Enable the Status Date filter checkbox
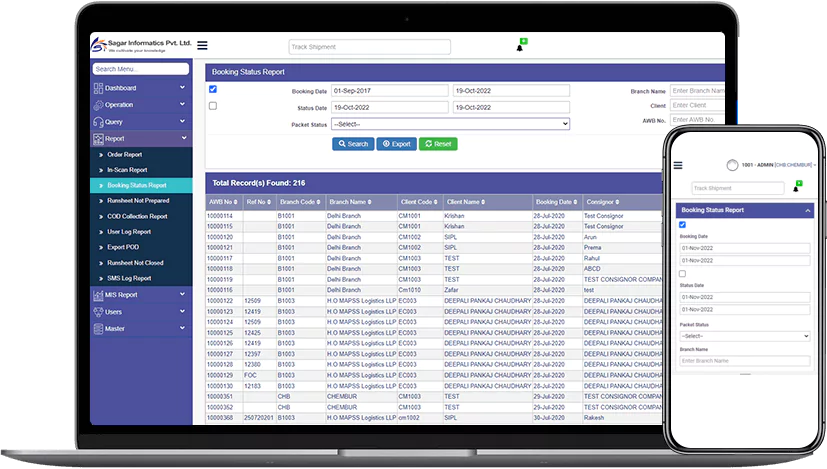The height and width of the screenshot is (469, 827). 213,106
